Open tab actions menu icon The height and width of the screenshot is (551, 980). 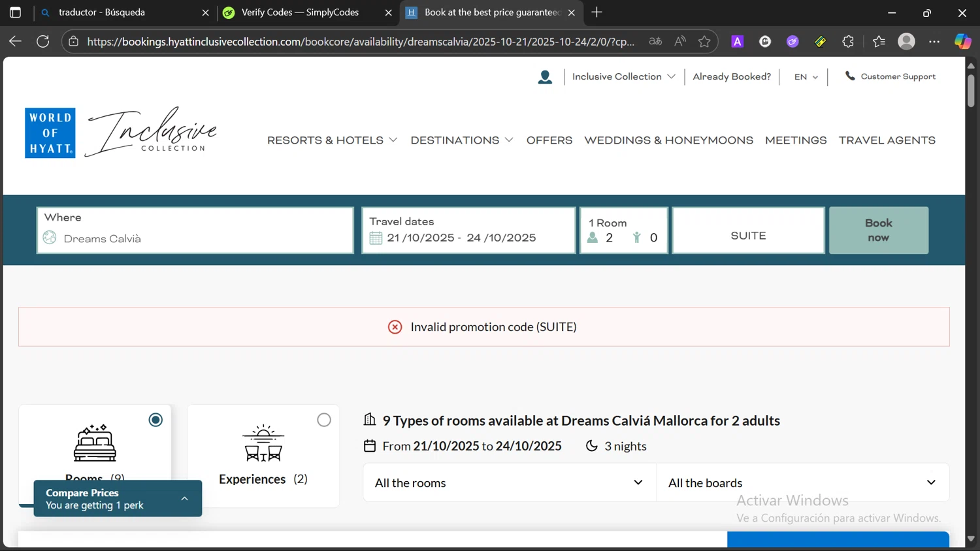tap(15, 12)
